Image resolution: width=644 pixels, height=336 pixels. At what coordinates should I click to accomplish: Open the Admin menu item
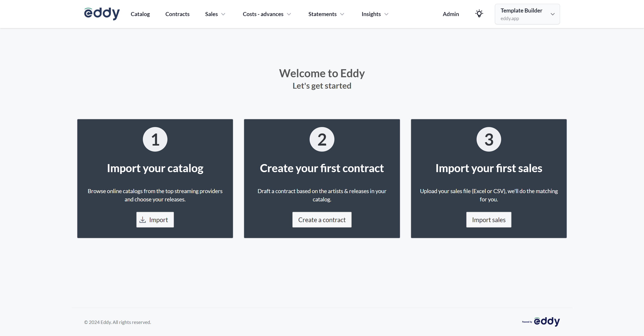click(451, 14)
